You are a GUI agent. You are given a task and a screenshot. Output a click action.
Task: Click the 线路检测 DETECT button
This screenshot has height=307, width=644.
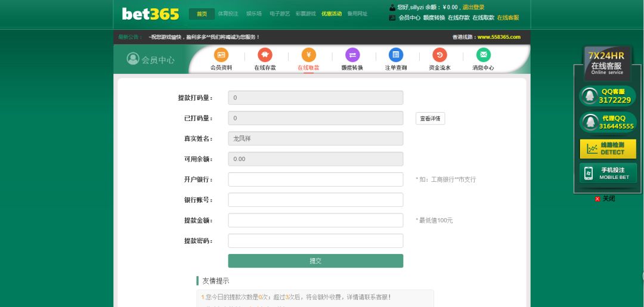point(608,148)
